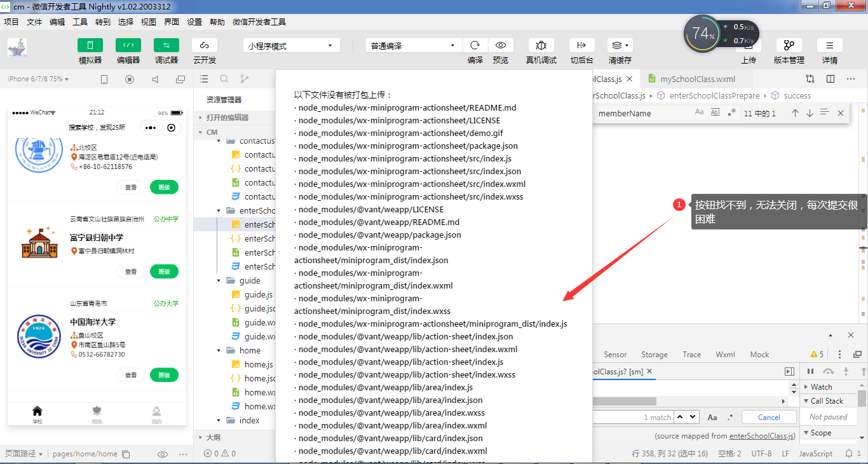Toggle the 模拟器 simulator panel button
868x464 pixels.
point(90,45)
